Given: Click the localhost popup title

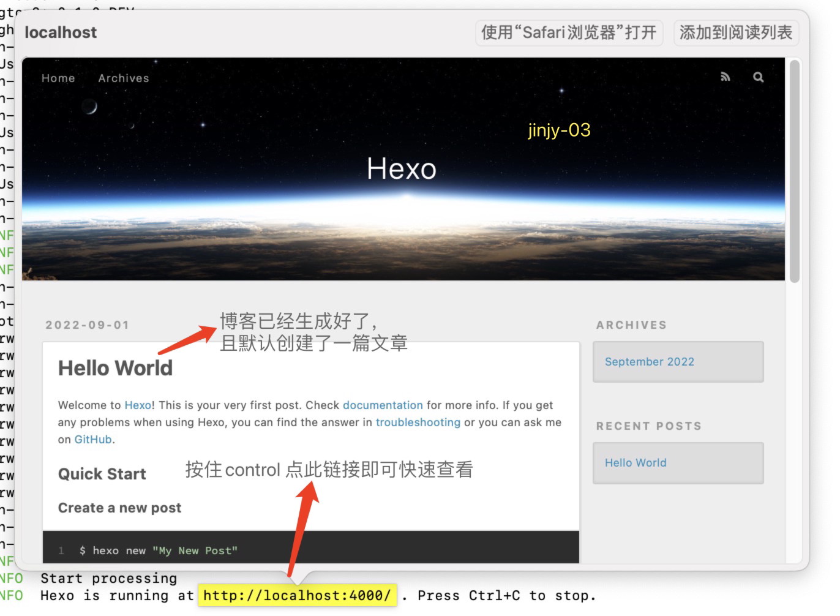Looking at the screenshot, I should point(61,32).
